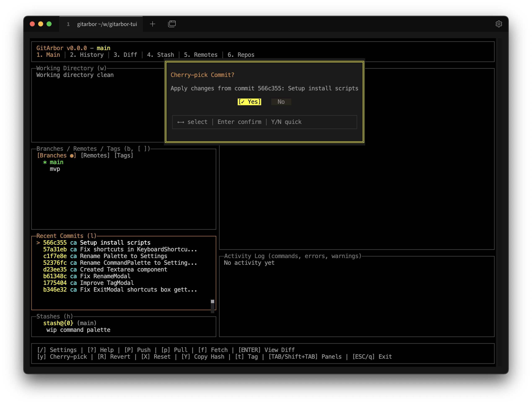Toggle the [Tags] sub-tab in branches panel

(123, 156)
